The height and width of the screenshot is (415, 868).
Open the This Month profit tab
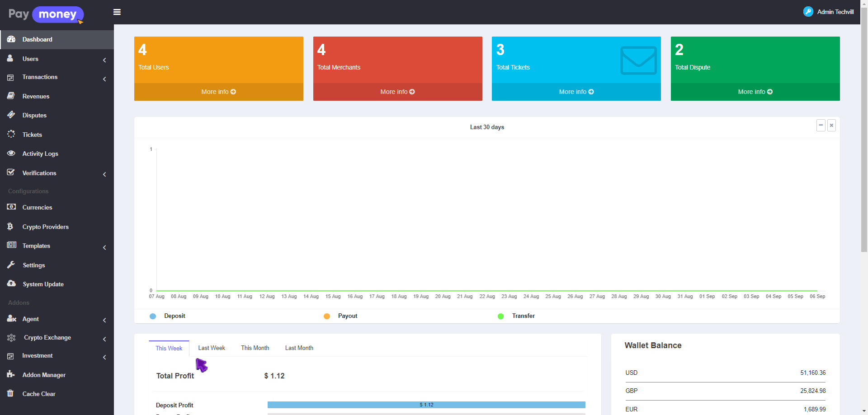pos(255,348)
